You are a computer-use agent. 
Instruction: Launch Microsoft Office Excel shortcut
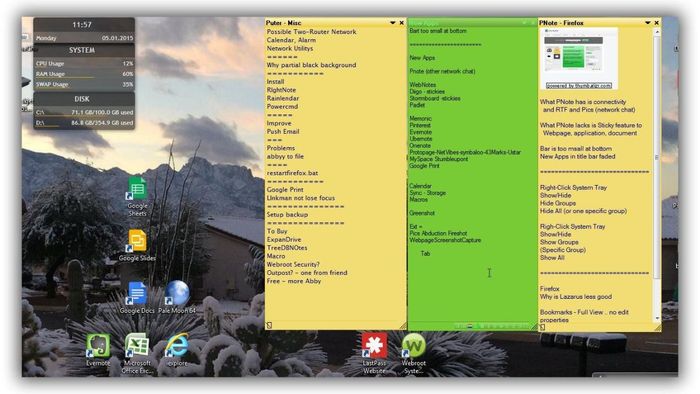point(137,353)
